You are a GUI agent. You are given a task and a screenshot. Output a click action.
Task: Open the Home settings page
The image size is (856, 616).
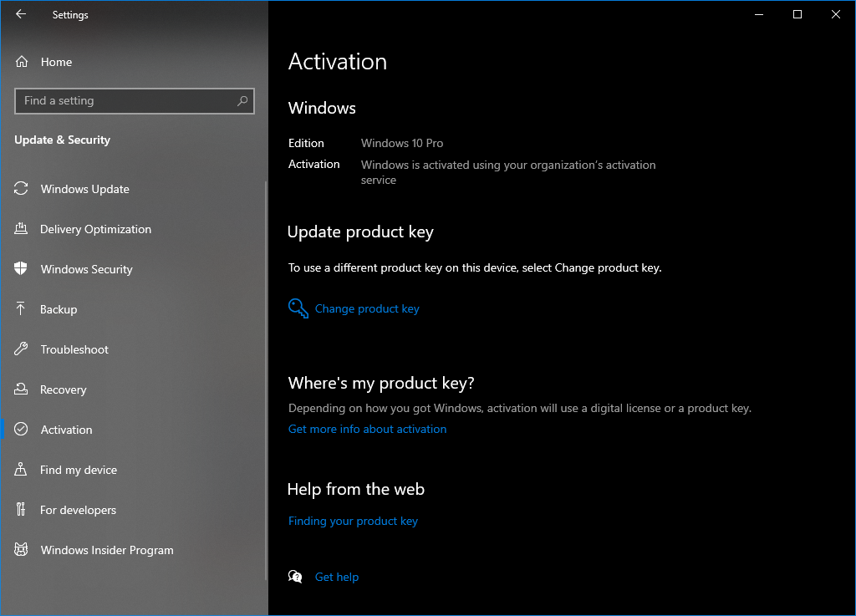click(x=134, y=62)
